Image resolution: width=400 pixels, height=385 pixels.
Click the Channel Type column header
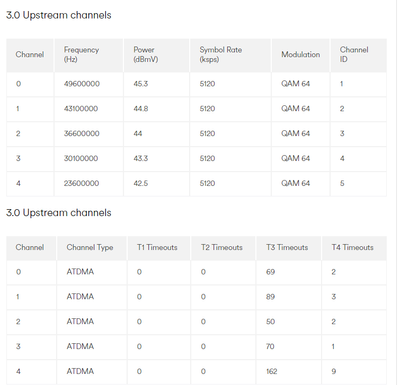pyautogui.click(x=90, y=247)
